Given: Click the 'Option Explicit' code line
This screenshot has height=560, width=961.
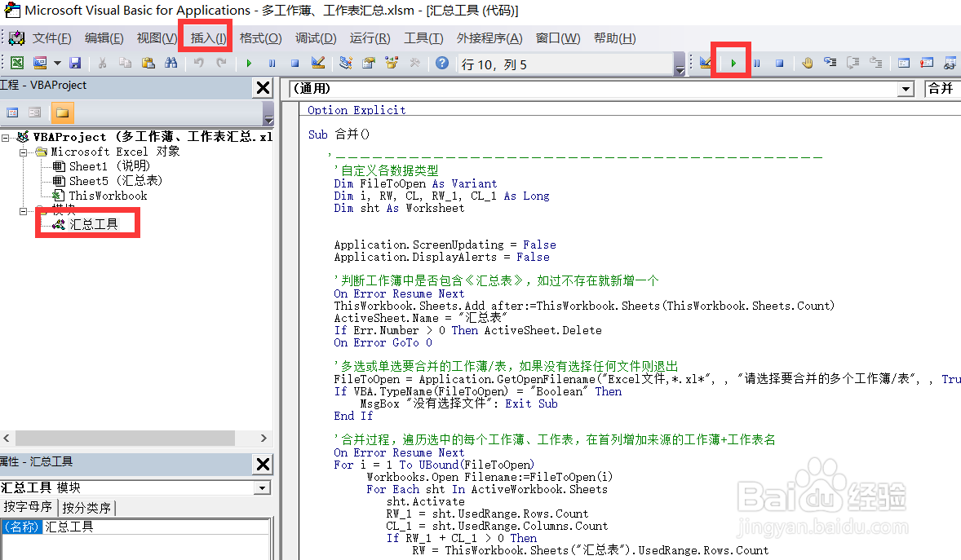Looking at the screenshot, I should coord(356,110).
